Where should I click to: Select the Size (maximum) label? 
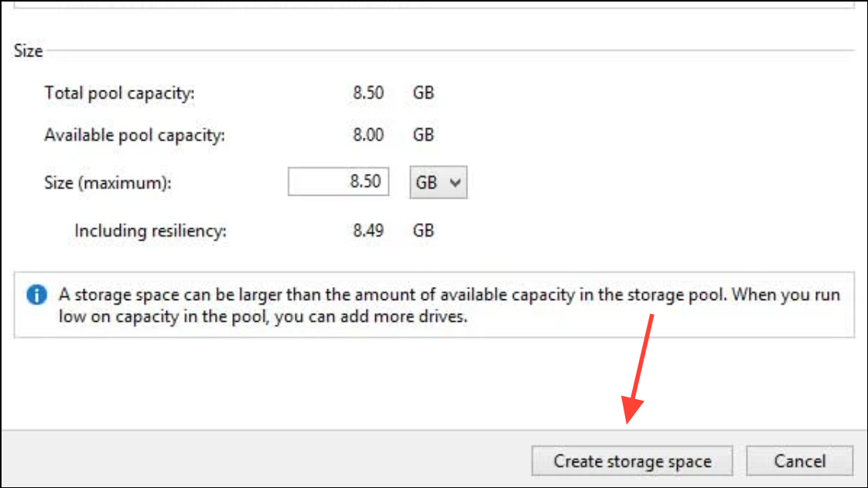tap(108, 183)
